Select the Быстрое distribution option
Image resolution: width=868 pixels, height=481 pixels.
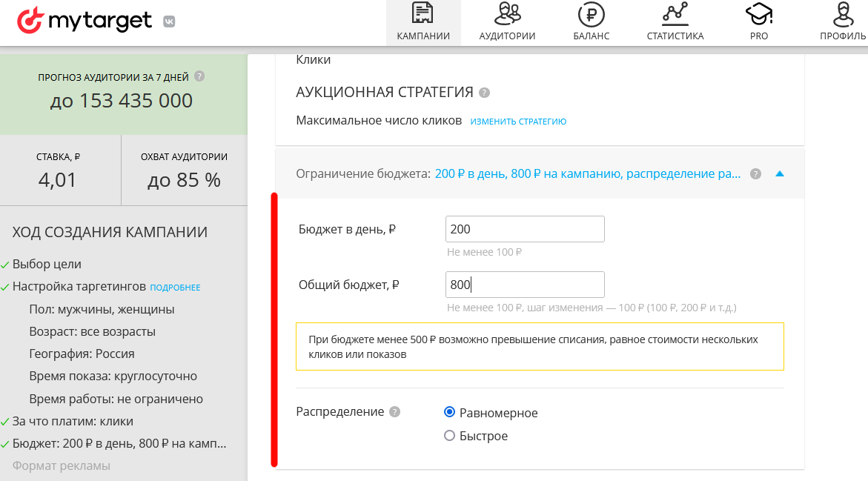tap(449, 436)
